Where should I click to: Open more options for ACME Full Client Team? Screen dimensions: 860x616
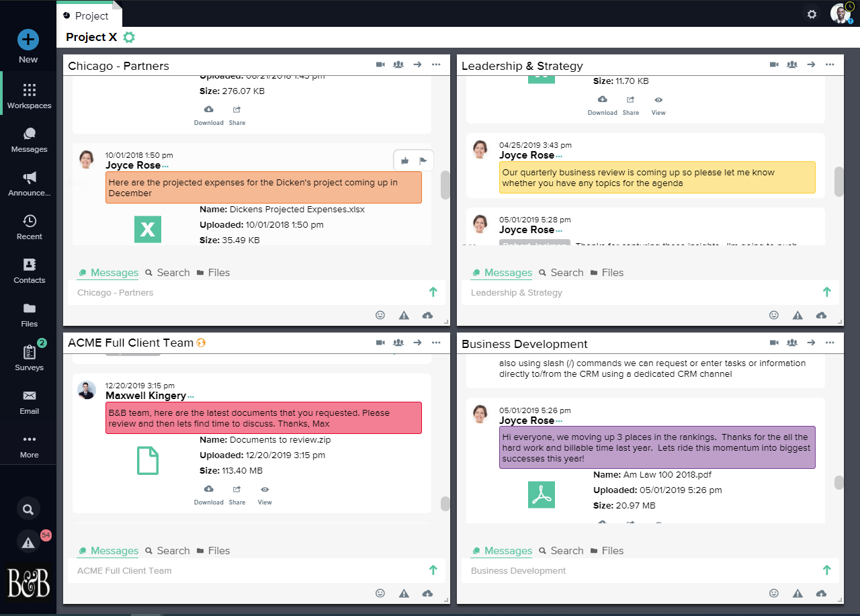pos(436,343)
